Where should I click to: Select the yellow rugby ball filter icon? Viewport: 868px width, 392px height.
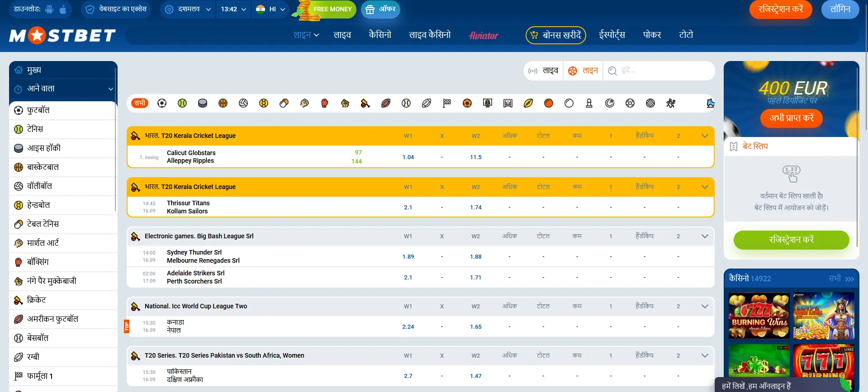528,103
